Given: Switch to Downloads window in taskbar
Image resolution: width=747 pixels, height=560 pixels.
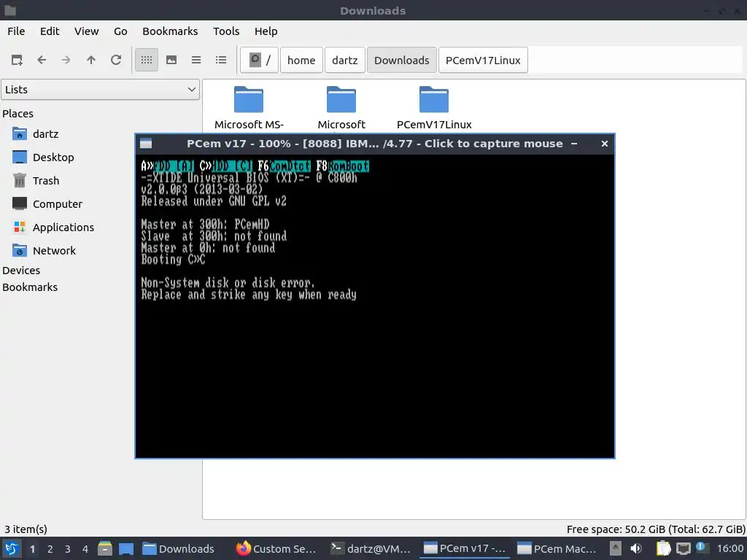Looking at the screenshot, I should click(179, 548).
